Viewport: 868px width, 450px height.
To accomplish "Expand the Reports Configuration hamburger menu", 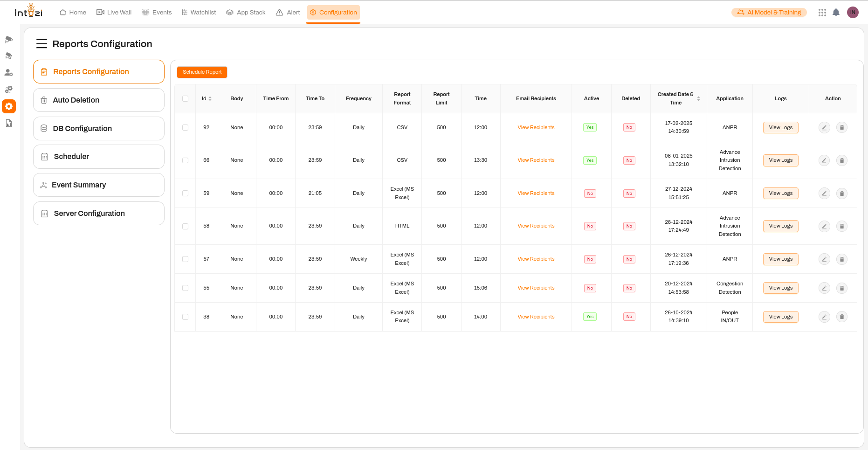I will pyautogui.click(x=41, y=43).
